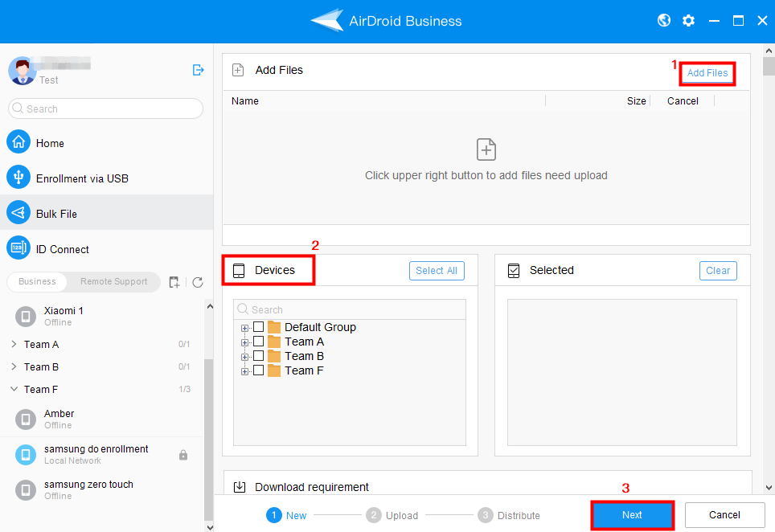775x532 pixels.
Task: Open settings with the gear icon
Action: click(688, 20)
